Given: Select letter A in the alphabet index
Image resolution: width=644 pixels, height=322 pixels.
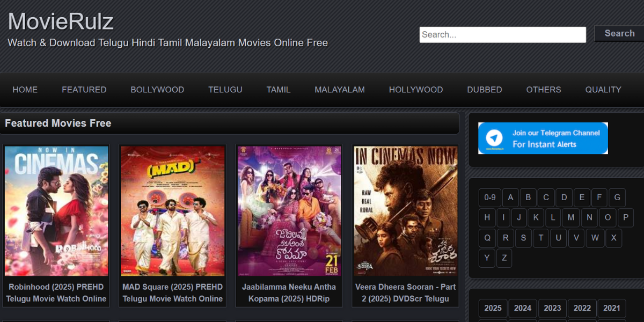Looking at the screenshot, I should pyautogui.click(x=510, y=197).
